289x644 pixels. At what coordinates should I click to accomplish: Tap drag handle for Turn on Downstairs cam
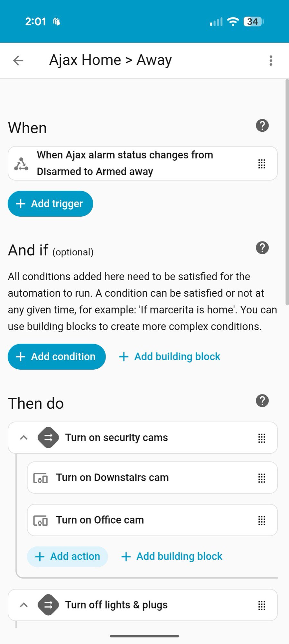click(x=262, y=478)
